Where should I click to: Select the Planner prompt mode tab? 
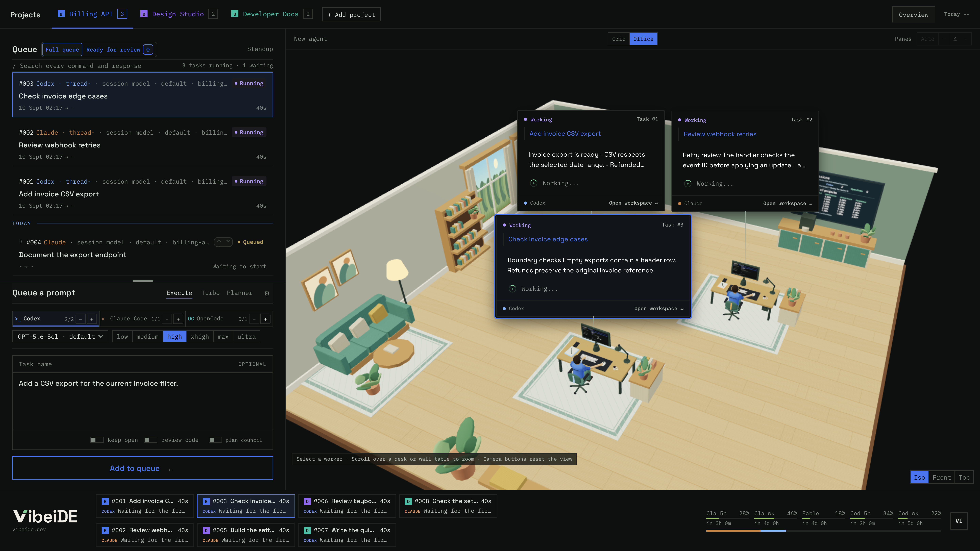[x=240, y=293]
